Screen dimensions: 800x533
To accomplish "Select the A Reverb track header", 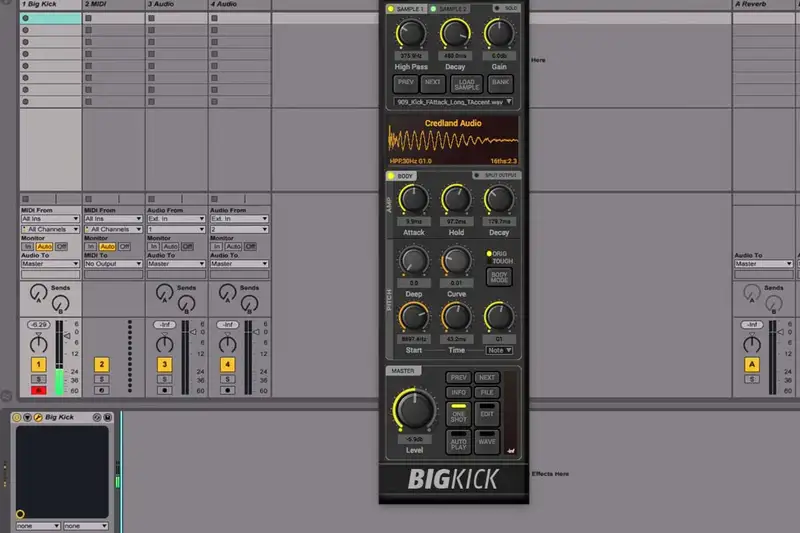I will (765, 5).
